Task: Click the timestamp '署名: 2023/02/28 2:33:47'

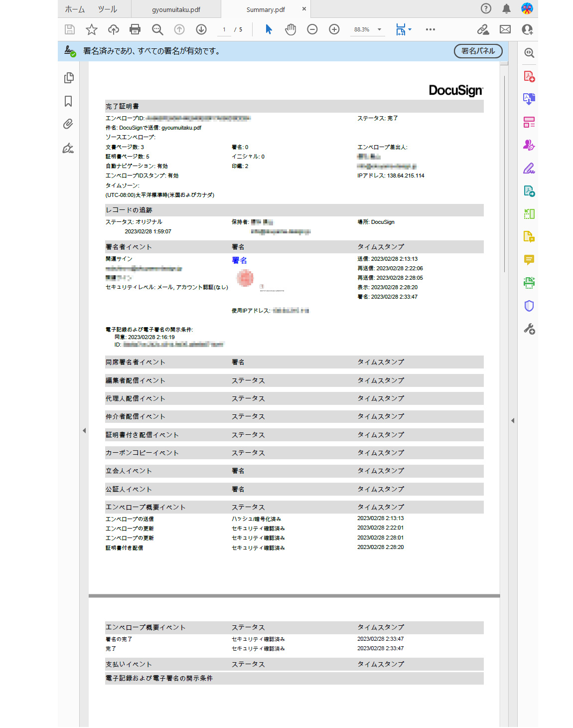Action: click(x=388, y=297)
